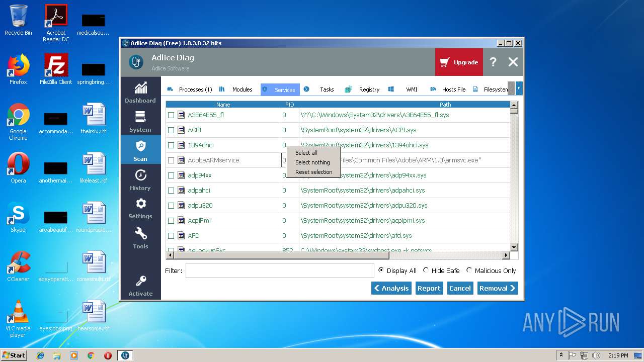Select the Scan sidebar section
This screenshot has height=362, width=644.
tap(140, 150)
